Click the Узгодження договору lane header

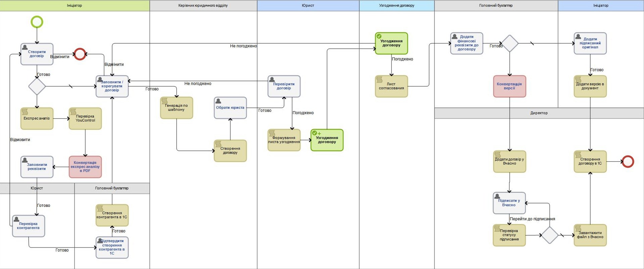(397, 5)
